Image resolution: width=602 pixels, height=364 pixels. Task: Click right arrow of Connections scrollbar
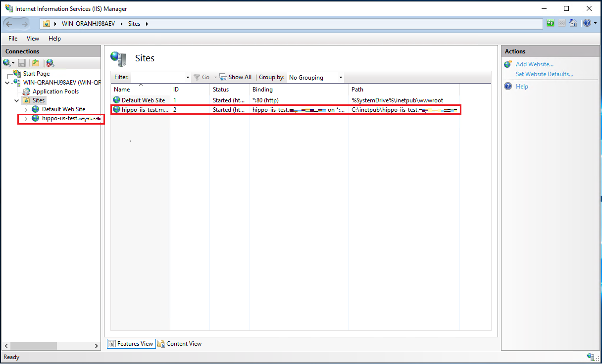pyautogui.click(x=97, y=346)
